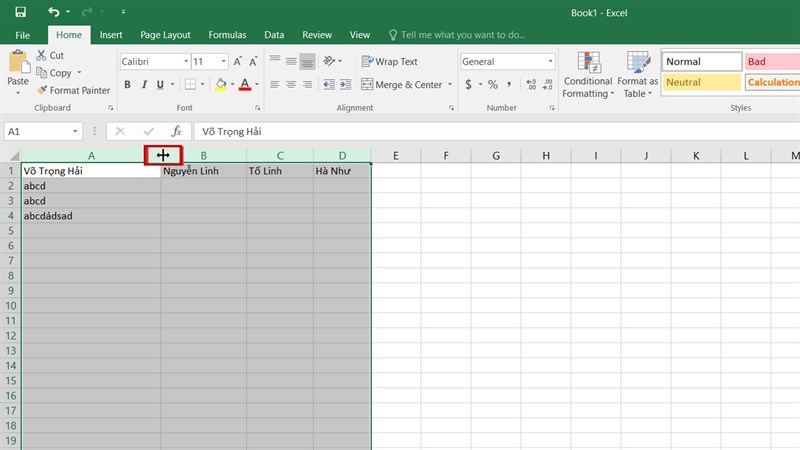This screenshot has height=450, width=800.
Task: Click Merge & Center button
Action: [402, 85]
